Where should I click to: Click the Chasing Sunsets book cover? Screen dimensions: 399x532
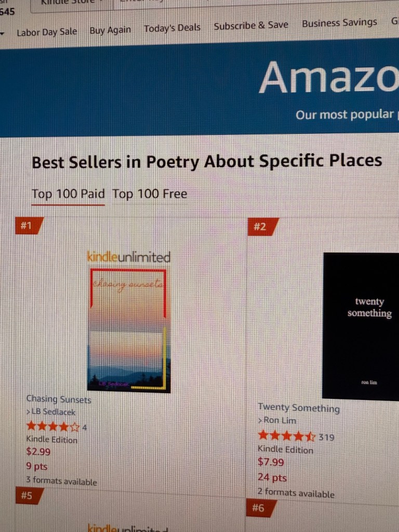tap(128, 330)
